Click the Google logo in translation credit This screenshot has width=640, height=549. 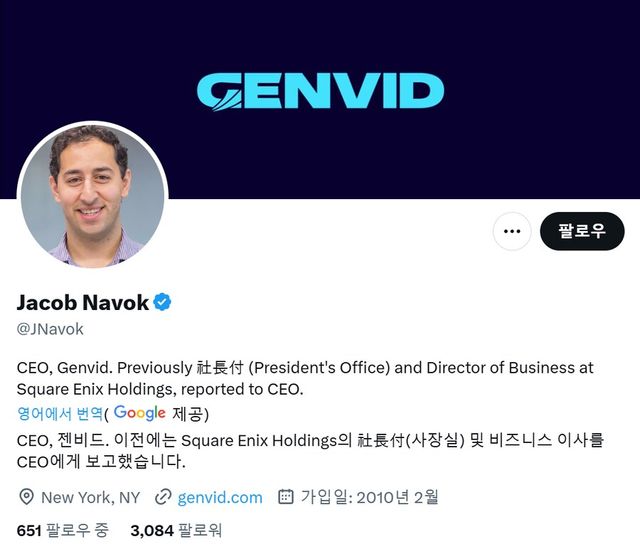pos(140,413)
